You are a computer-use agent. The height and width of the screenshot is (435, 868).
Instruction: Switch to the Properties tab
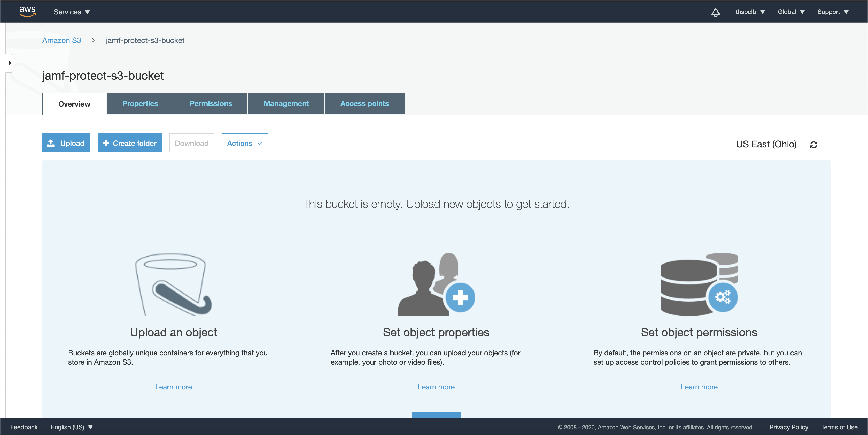coord(140,103)
